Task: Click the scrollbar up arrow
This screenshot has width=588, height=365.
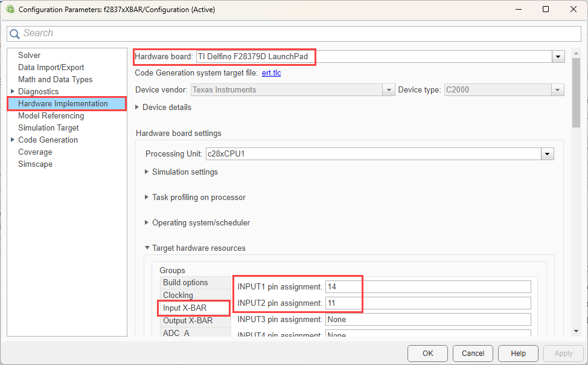Action: click(x=577, y=54)
